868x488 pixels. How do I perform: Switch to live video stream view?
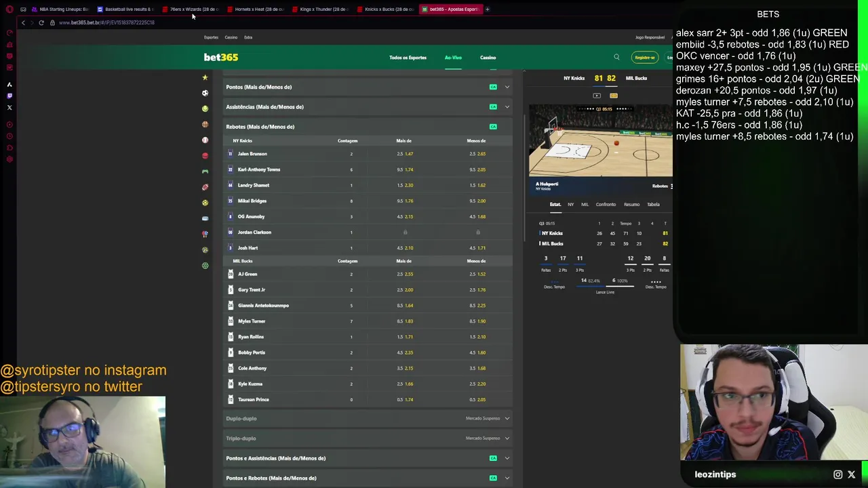pos(597,96)
